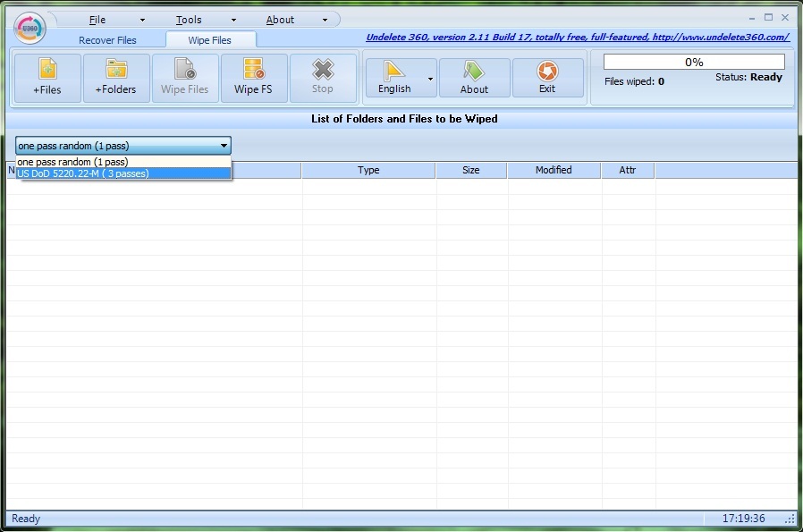This screenshot has height=532, width=803.
Task: Open the File menu
Action: [97, 20]
